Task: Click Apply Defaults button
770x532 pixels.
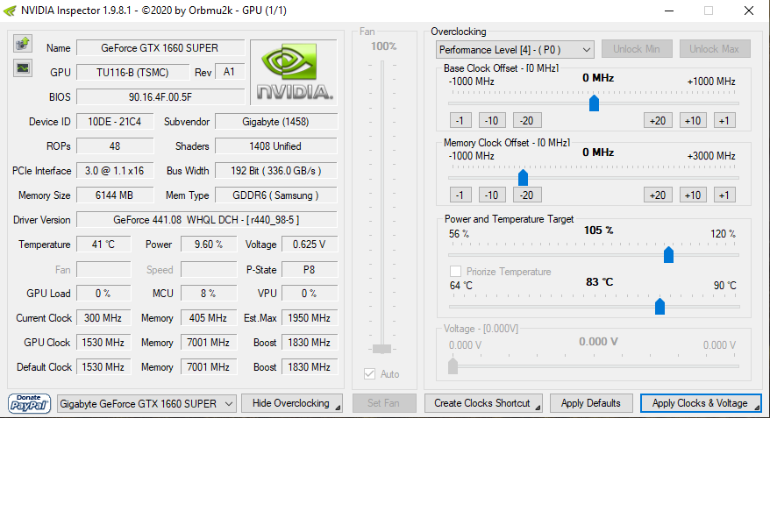Action: (591, 403)
